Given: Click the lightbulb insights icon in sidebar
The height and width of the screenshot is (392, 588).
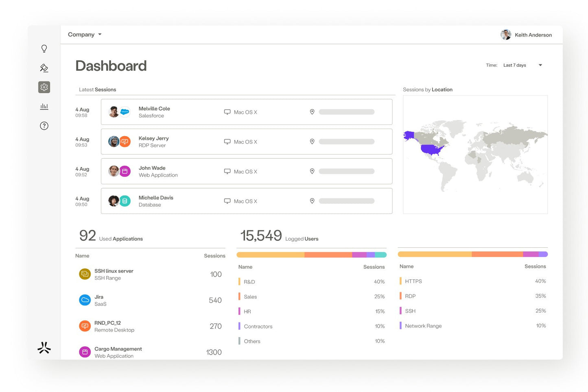Looking at the screenshot, I should click(x=44, y=49).
